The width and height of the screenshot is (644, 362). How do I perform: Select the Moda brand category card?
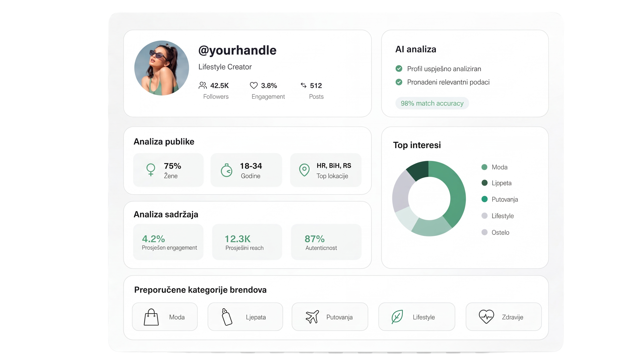tap(165, 317)
